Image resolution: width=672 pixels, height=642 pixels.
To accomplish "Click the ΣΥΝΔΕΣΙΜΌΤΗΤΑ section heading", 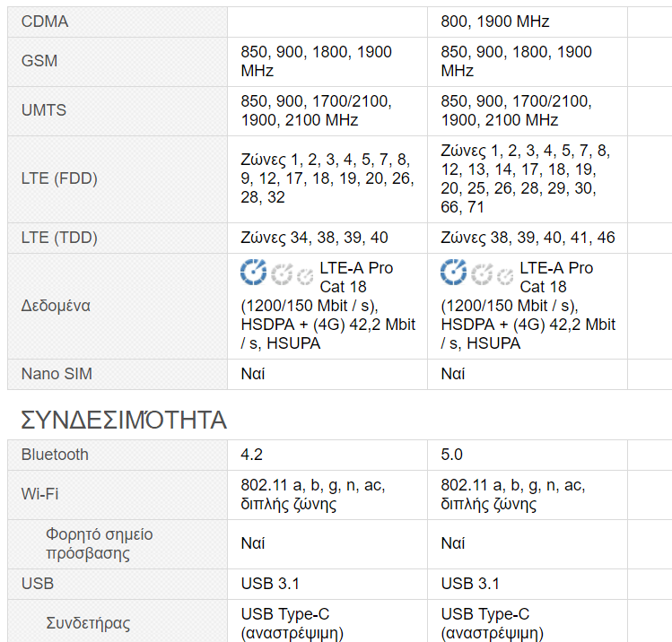I will pyautogui.click(x=123, y=420).
